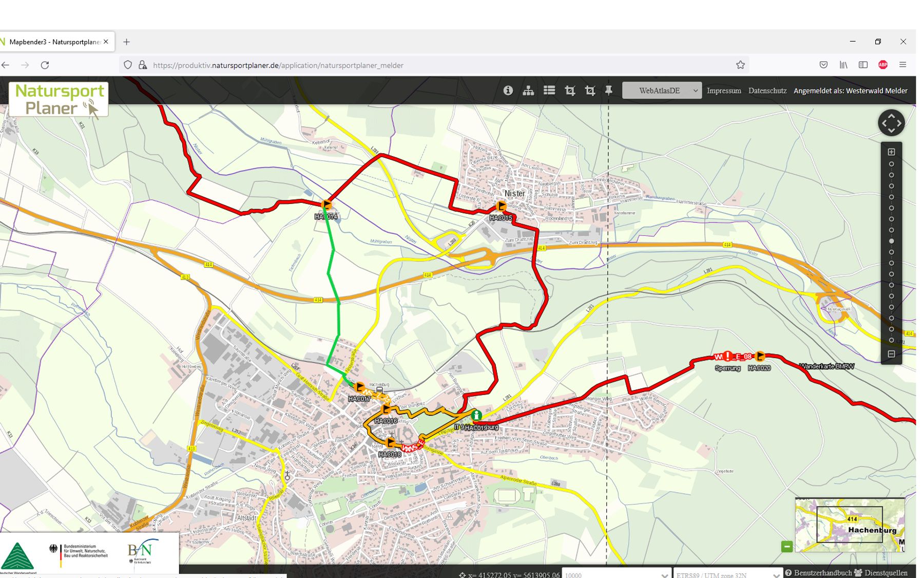The width and height of the screenshot is (924, 578).
Task: Open the scale dropdown showing 10000
Action: 616,575
